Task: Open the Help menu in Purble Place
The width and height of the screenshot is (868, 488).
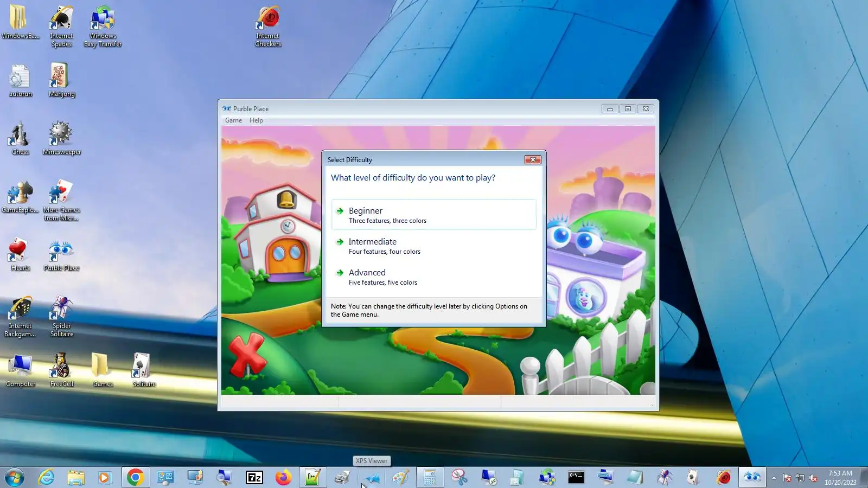Action: point(256,120)
